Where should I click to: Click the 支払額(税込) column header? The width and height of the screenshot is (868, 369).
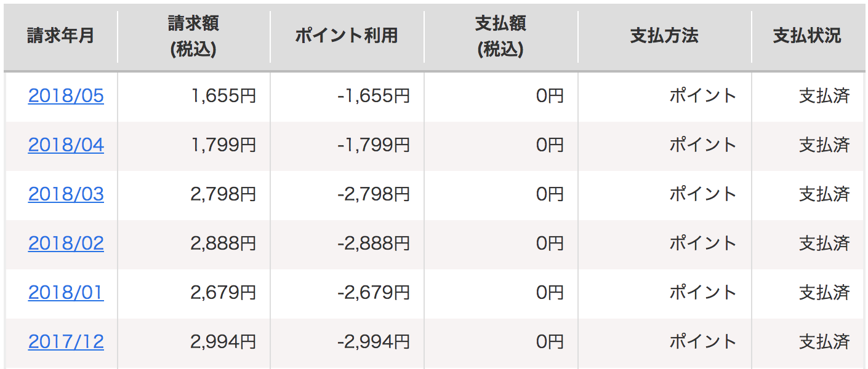[x=500, y=36]
